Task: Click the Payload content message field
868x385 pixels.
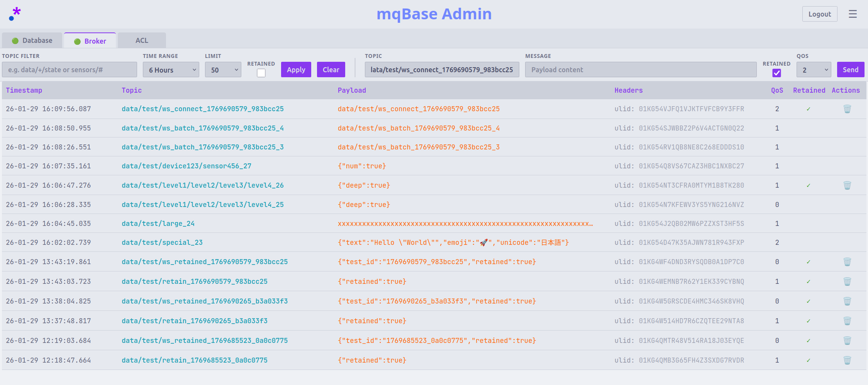Action: [641, 70]
